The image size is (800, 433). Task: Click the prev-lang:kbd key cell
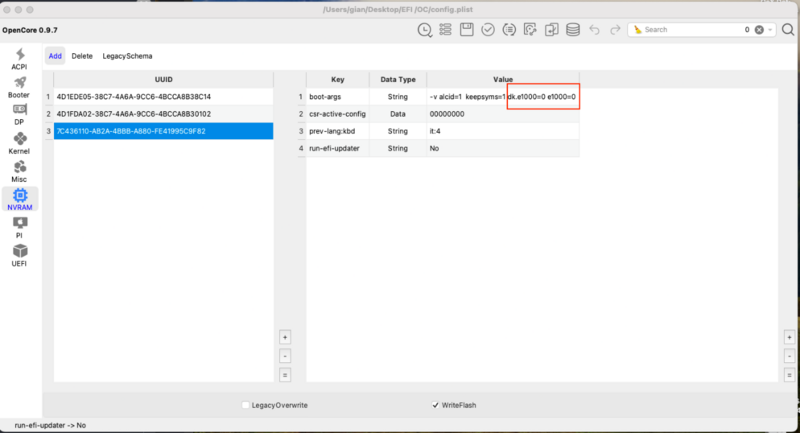pos(338,131)
